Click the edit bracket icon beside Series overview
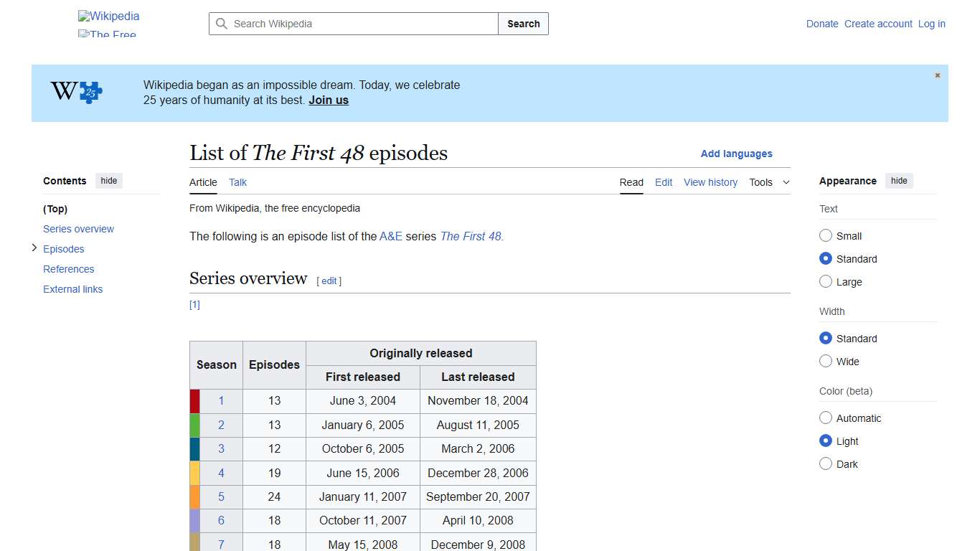Screen dimensions: 980x551 (x=329, y=281)
